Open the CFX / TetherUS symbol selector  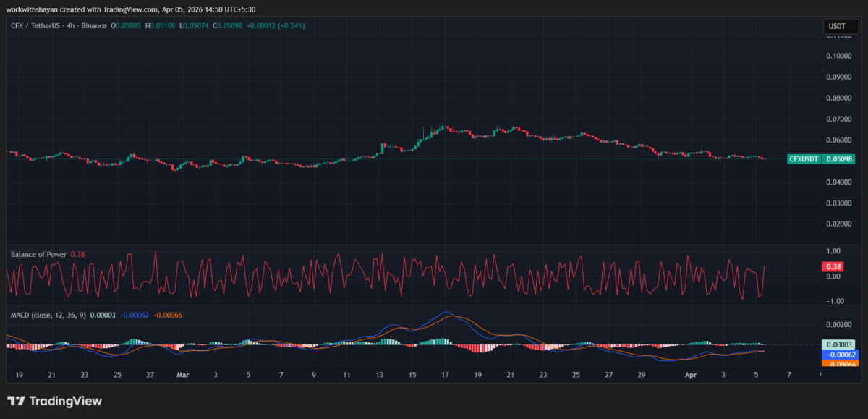point(35,25)
